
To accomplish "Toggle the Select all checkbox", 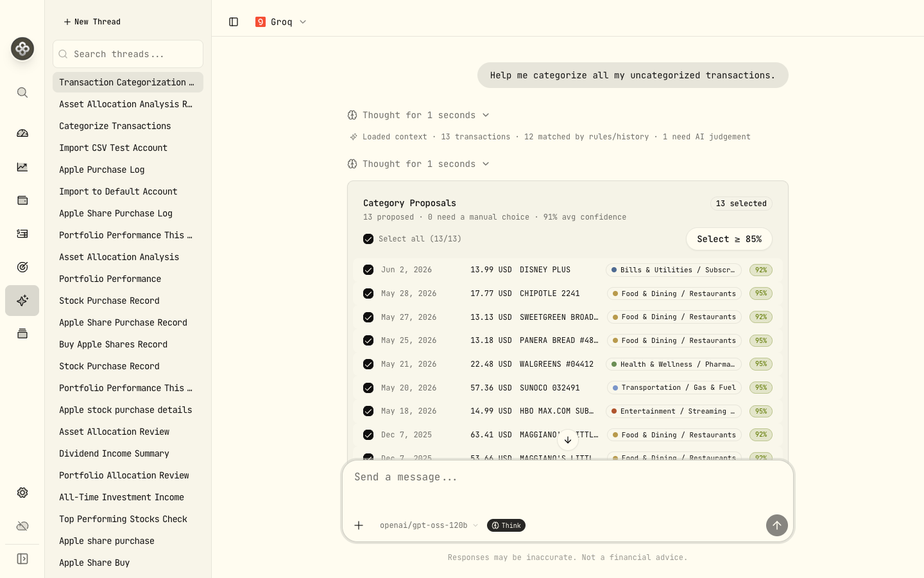I will [x=368, y=239].
